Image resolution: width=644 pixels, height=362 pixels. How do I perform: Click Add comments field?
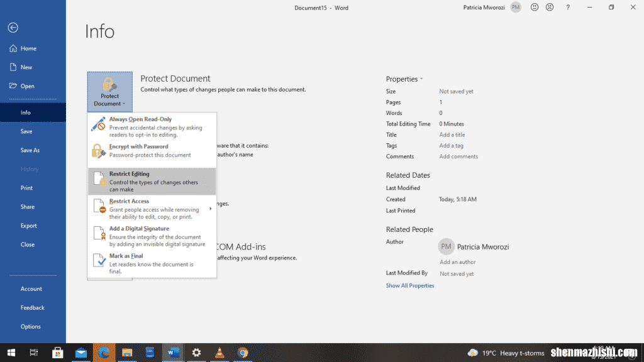pos(458,156)
